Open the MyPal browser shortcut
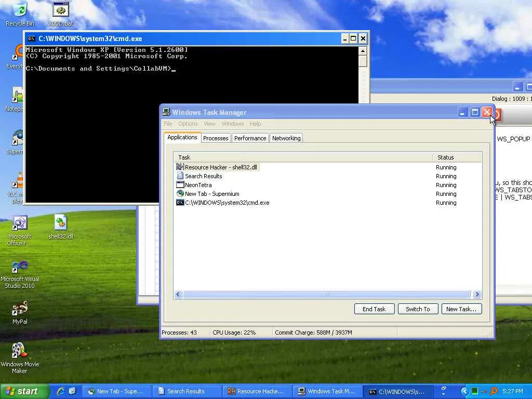This screenshot has height=399, width=532. pos(20,312)
